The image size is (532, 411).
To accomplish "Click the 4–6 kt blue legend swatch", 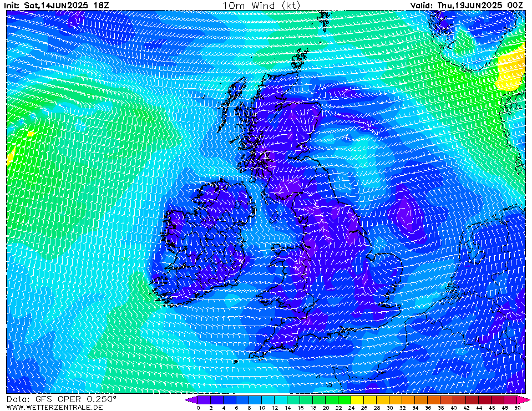I will (230, 400).
